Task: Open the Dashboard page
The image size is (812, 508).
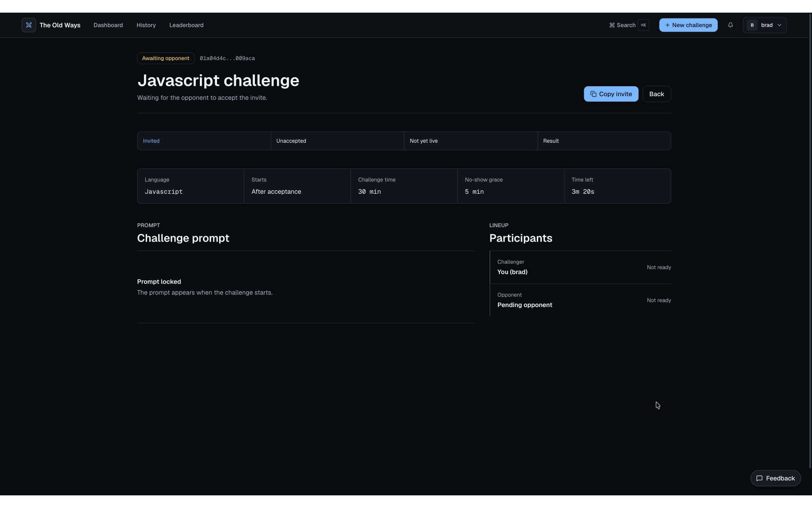Action: pyautogui.click(x=108, y=25)
